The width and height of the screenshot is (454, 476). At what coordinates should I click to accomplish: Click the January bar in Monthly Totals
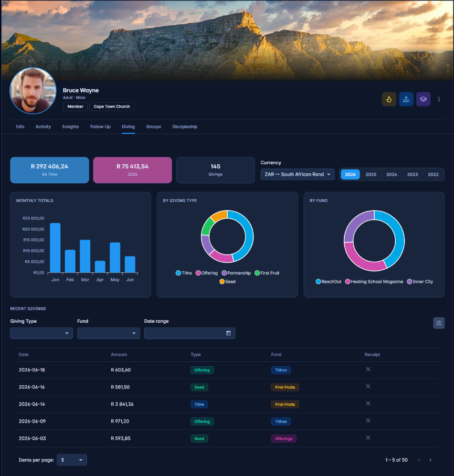tap(55, 248)
